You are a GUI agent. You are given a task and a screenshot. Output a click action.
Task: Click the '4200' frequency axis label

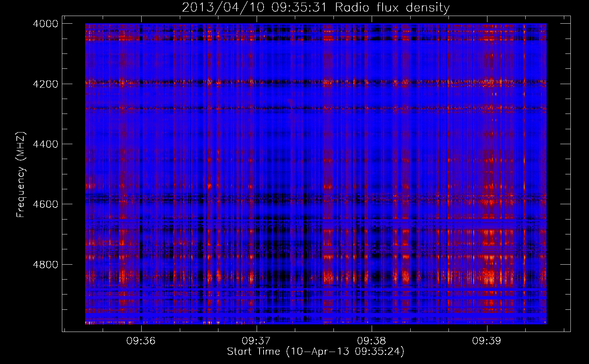coord(46,84)
